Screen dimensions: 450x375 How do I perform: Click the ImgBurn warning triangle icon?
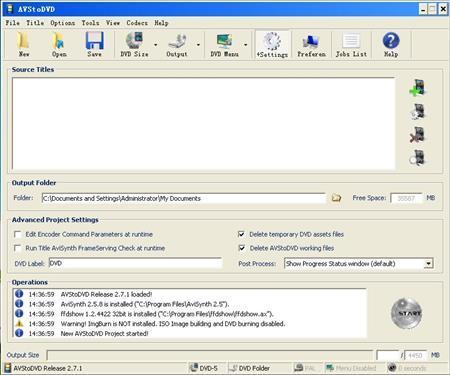[x=19, y=323]
